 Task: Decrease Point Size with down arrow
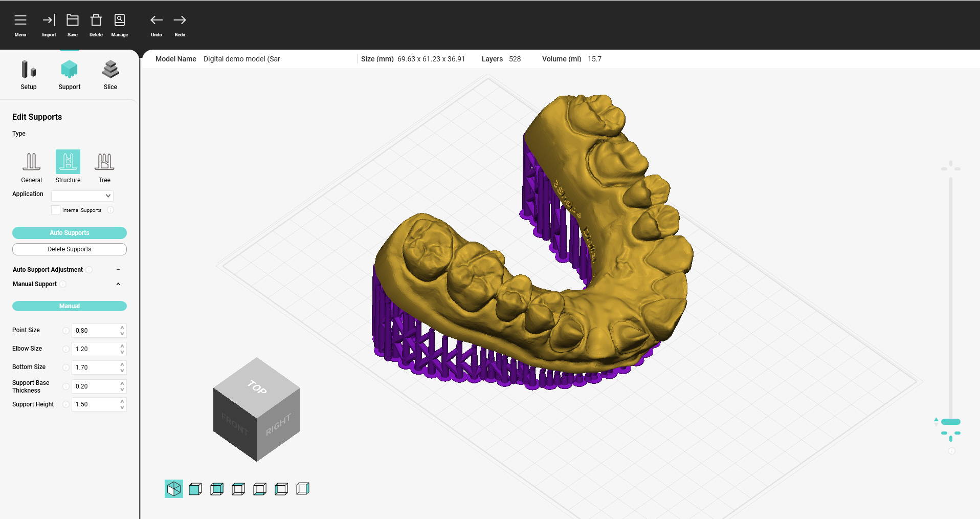(x=122, y=334)
